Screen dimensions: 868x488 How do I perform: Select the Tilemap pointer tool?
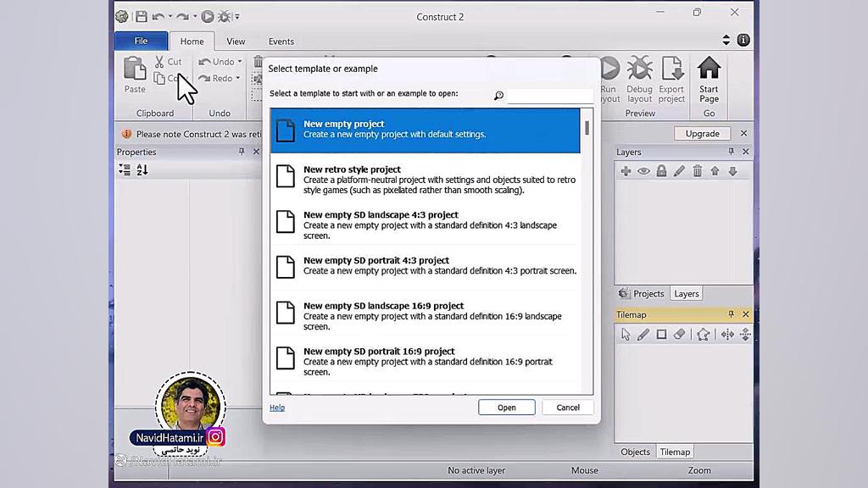click(626, 334)
